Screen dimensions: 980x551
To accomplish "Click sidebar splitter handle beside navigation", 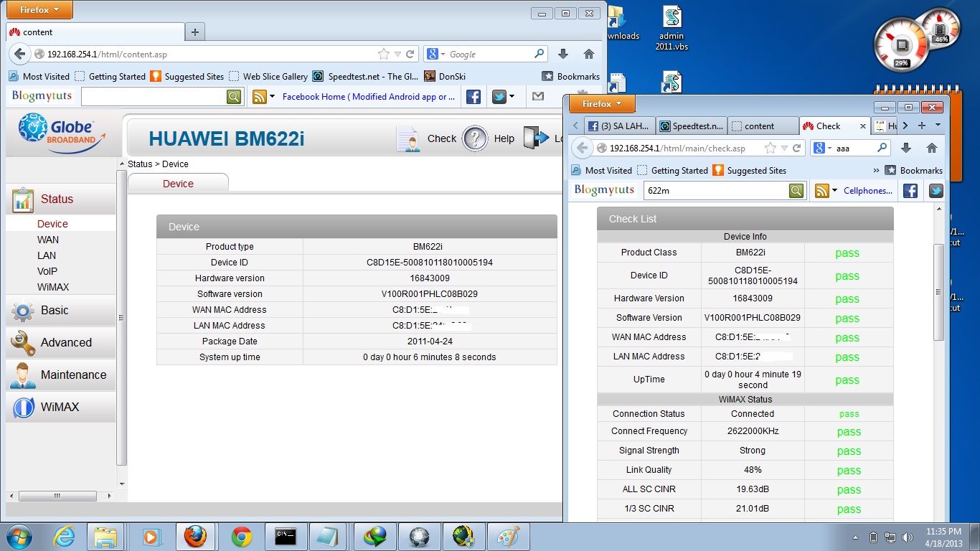I will [121, 317].
